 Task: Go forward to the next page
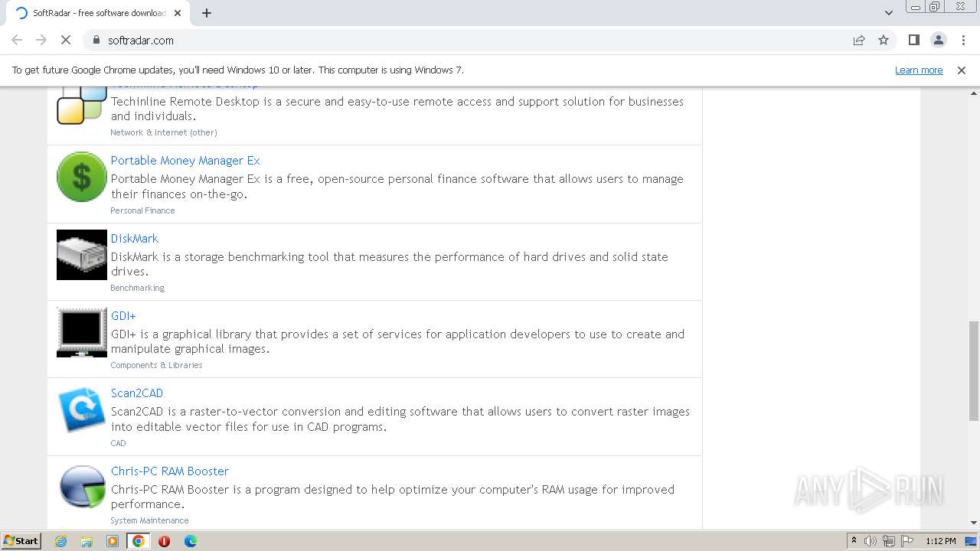41,40
